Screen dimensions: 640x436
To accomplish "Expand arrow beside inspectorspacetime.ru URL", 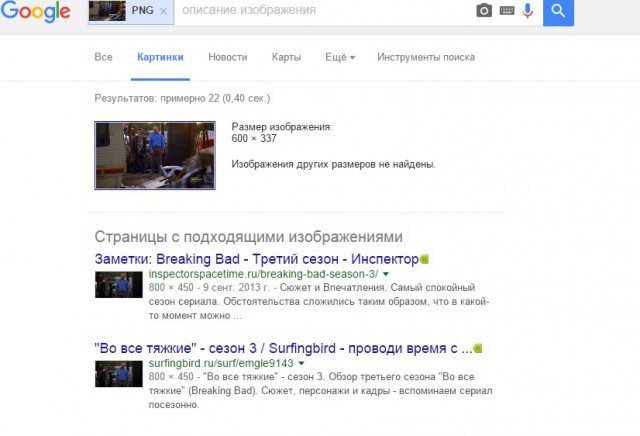I will point(386,274).
